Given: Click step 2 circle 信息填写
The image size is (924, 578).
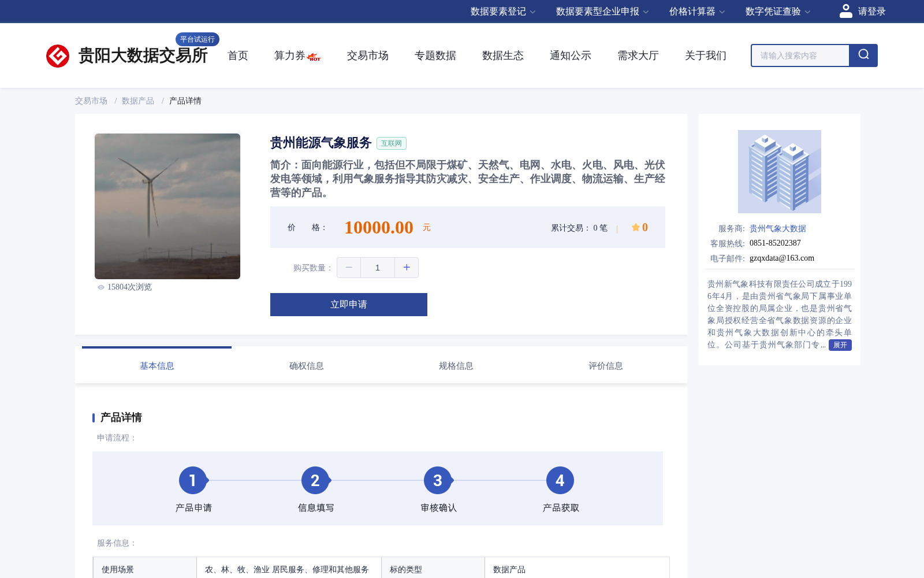Looking at the screenshot, I should point(315,480).
